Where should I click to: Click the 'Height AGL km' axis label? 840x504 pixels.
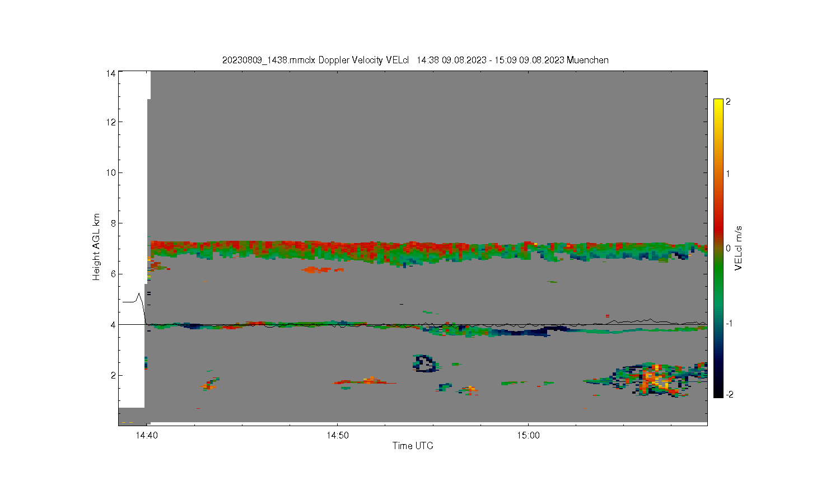tap(97, 247)
